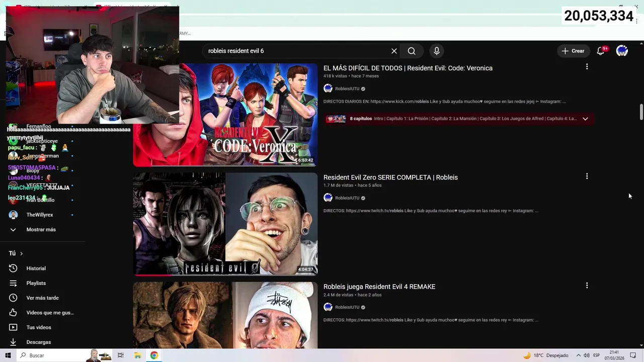Open Ver más tarde in the sidebar

[43, 298]
